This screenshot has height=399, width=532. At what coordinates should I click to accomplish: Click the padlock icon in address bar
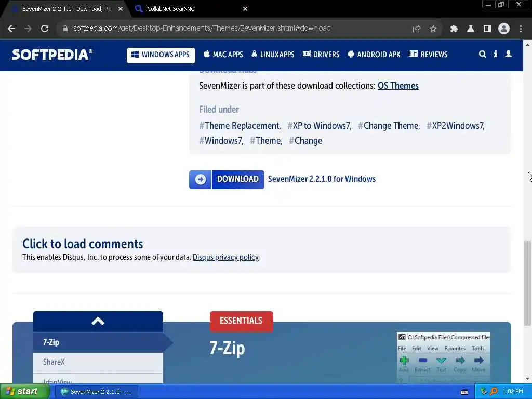tap(65, 29)
